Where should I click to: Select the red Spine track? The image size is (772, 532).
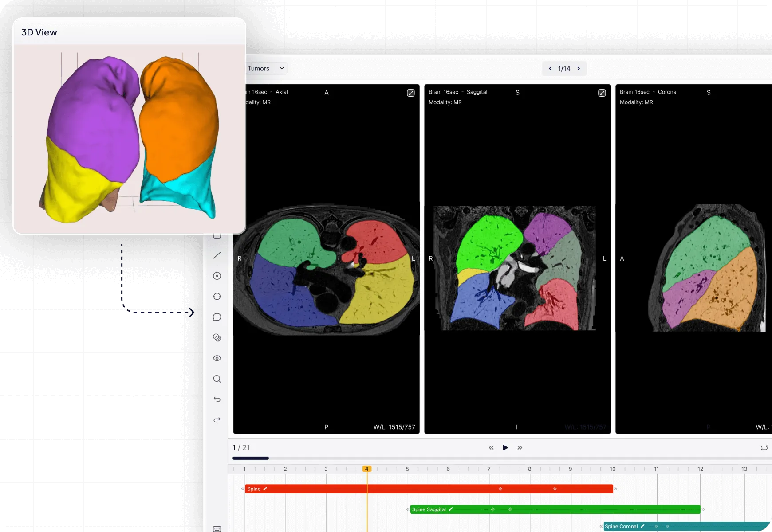tap(429, 489)
